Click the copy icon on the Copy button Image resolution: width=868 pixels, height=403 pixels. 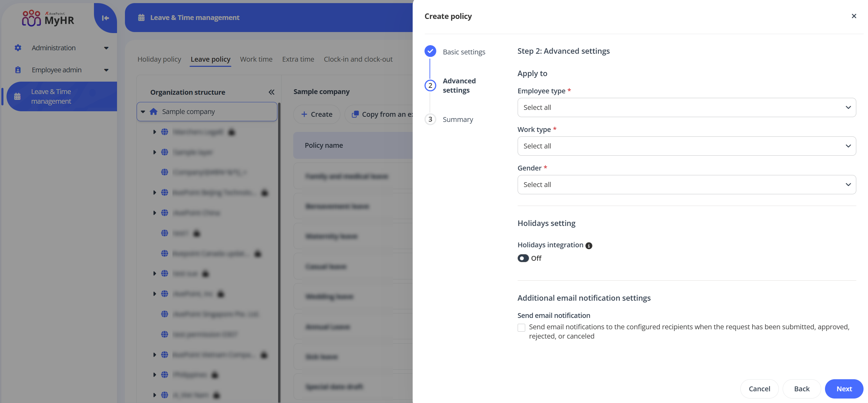coord(355,114)
